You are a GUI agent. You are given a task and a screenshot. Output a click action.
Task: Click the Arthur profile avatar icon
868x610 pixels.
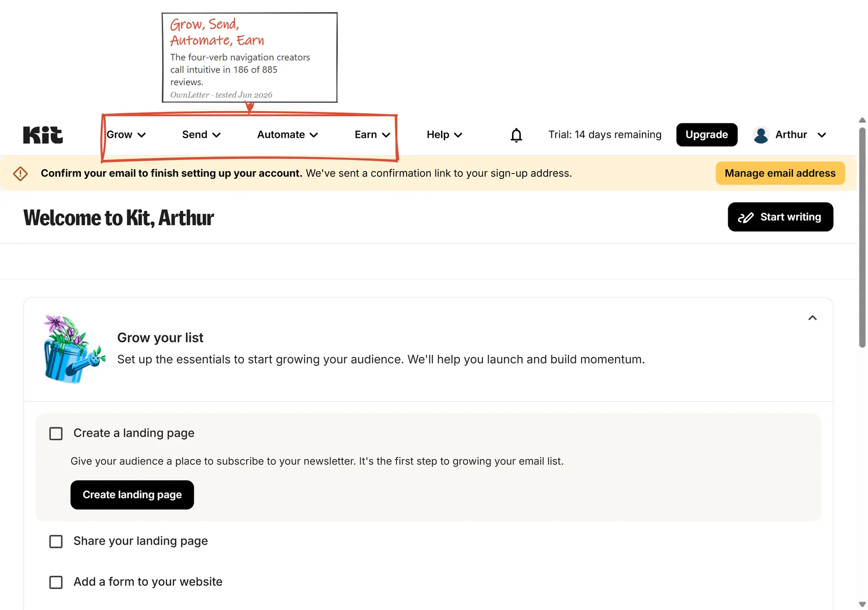(x=761, y=135)
